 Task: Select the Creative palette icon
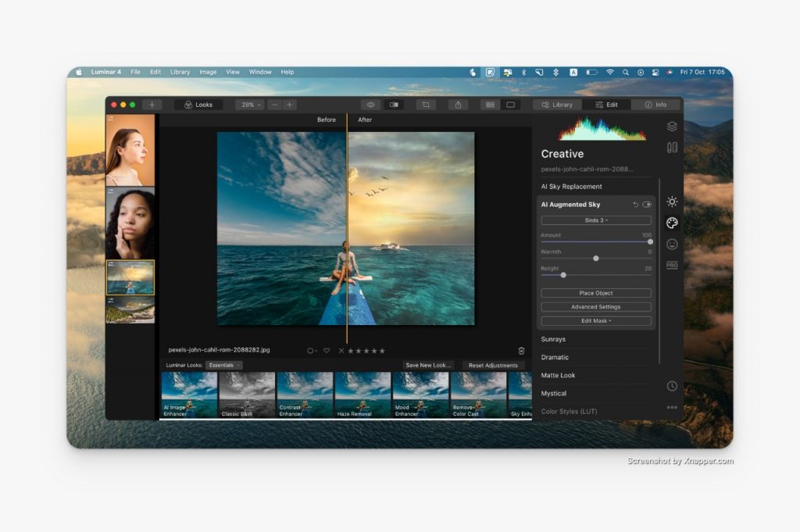(672, 223)
